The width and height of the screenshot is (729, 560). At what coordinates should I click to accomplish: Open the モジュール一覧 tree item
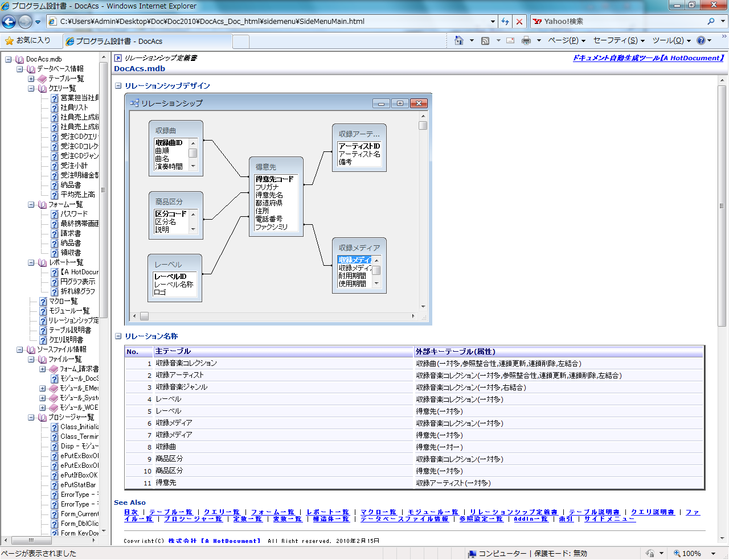point(69,311)
